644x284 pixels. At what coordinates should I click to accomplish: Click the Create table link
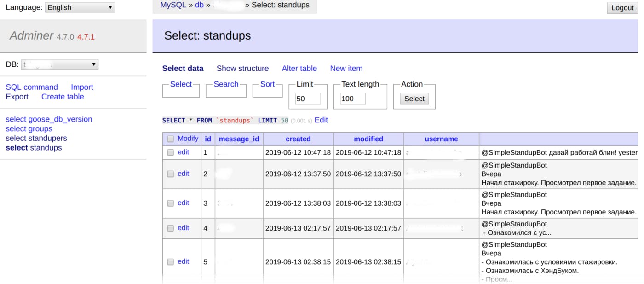click(x=63, y=97)
